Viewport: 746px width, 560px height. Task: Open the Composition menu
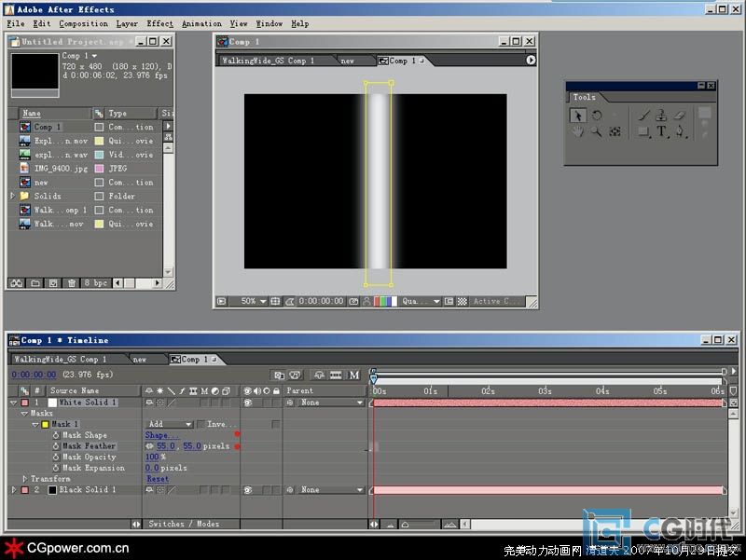tap(83, 24)
